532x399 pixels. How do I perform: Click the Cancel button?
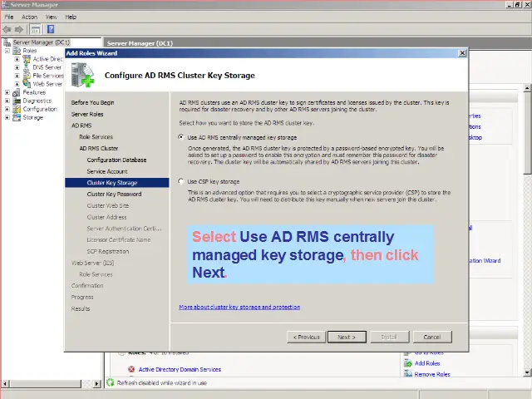pos(432,337)
